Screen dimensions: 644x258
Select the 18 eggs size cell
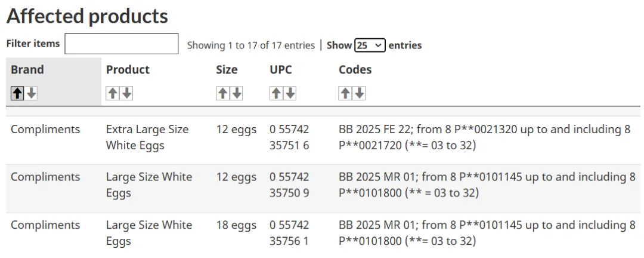tap(236, 225)
